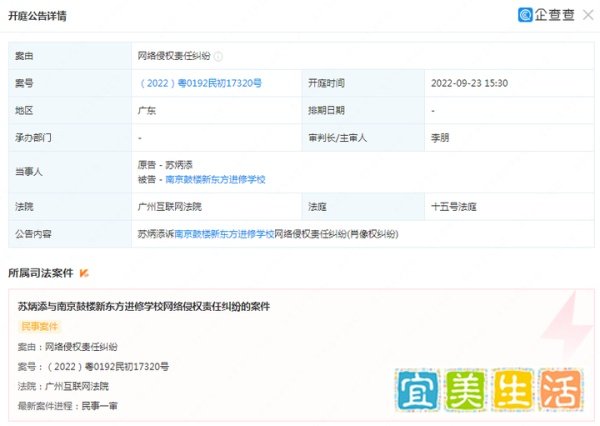The height and width of the screenshot is (426, 600).
Task: Select the 广东 region value
Action: click(x=147, y=111)
